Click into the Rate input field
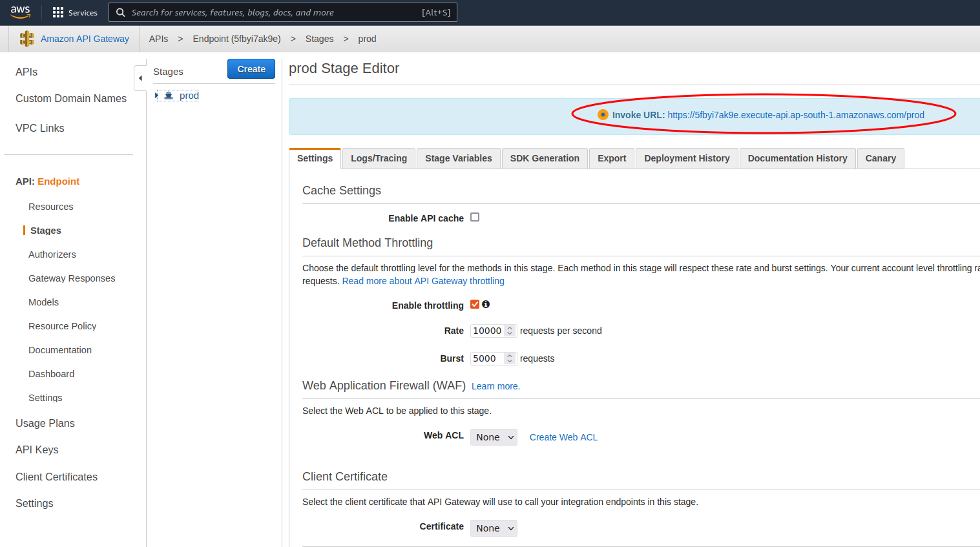This screenshot has width=980, height=547. [488, 331]
